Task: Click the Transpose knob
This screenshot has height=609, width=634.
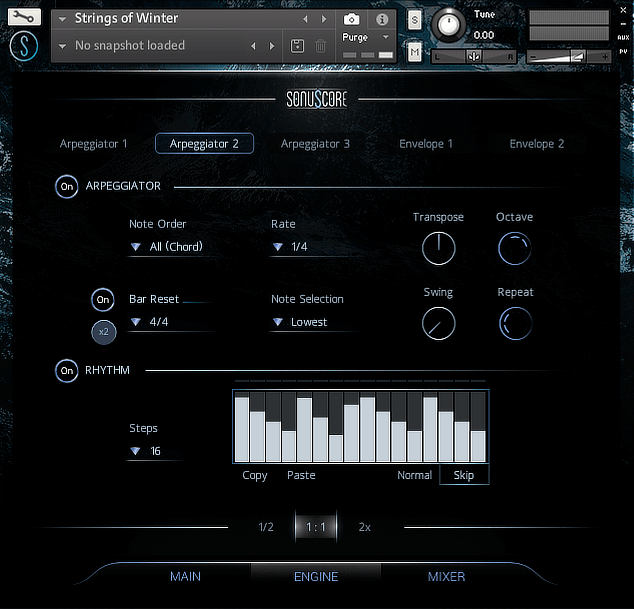Action: [x=438, y=248]
